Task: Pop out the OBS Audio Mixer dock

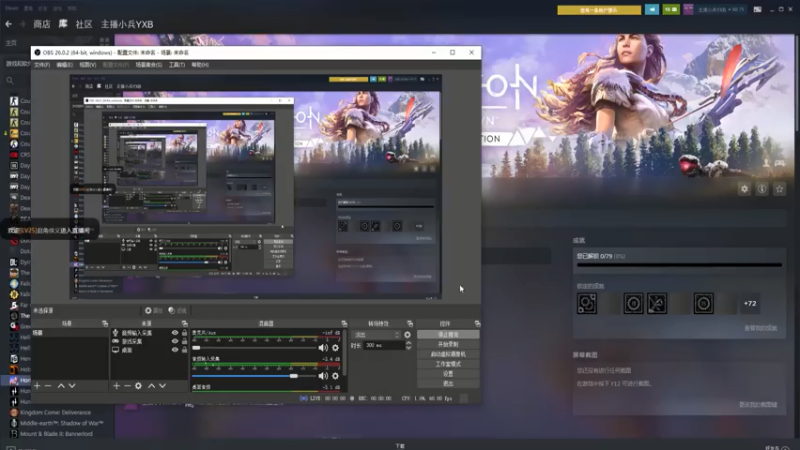Action: click(344, 323)
